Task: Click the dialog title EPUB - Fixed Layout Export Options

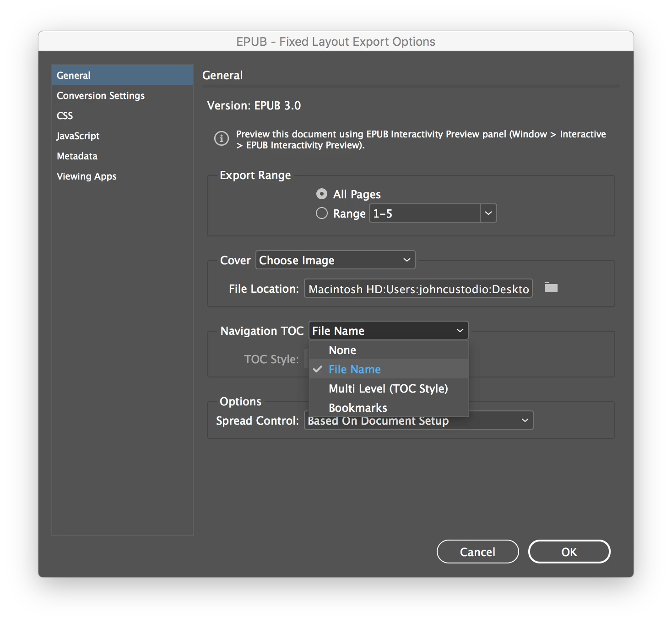Action: pos(336,42)
